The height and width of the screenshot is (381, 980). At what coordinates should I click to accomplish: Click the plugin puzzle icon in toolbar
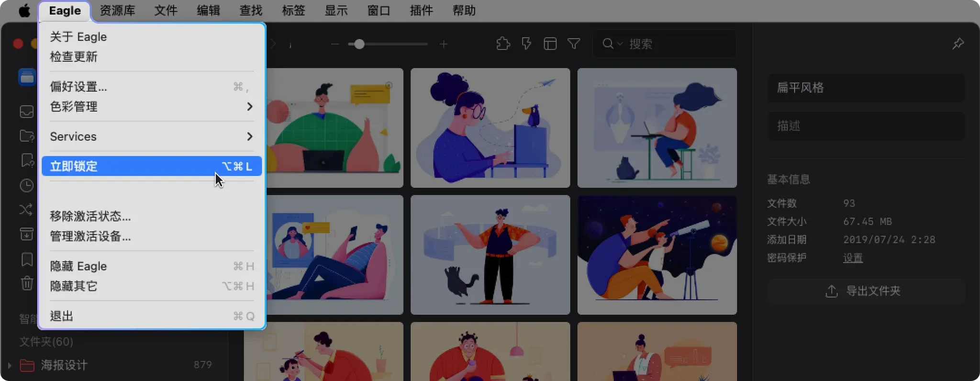click(503, 44)
